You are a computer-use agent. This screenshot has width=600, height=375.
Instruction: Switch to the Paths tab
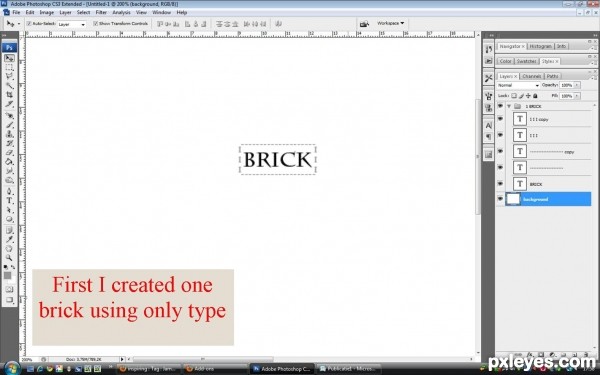click(552, 76)
